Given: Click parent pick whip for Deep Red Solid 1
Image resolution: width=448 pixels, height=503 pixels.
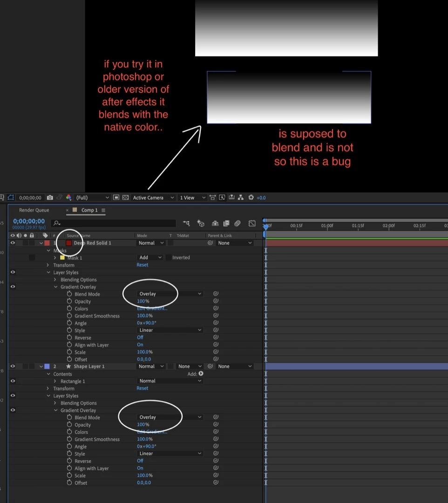Looking at the screenshot, I should (210, 243).
